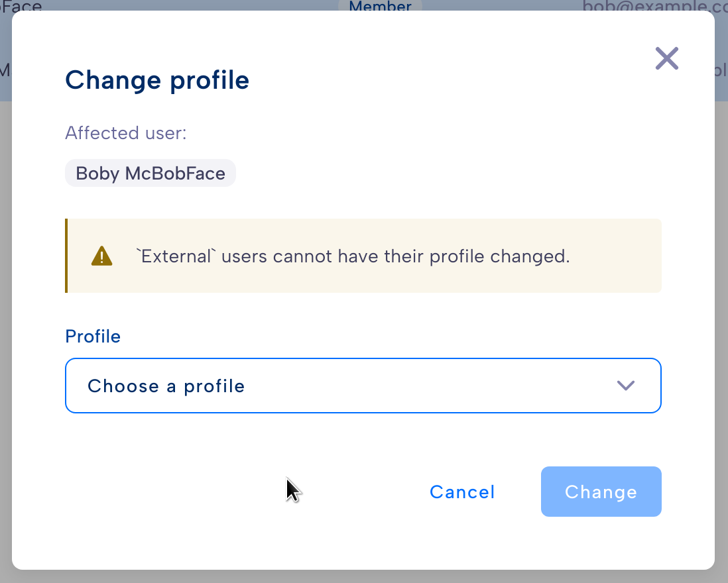The height and width of the screenshot is (583, 728).
Task: Click the Affected user label
Action: point(126,133)
